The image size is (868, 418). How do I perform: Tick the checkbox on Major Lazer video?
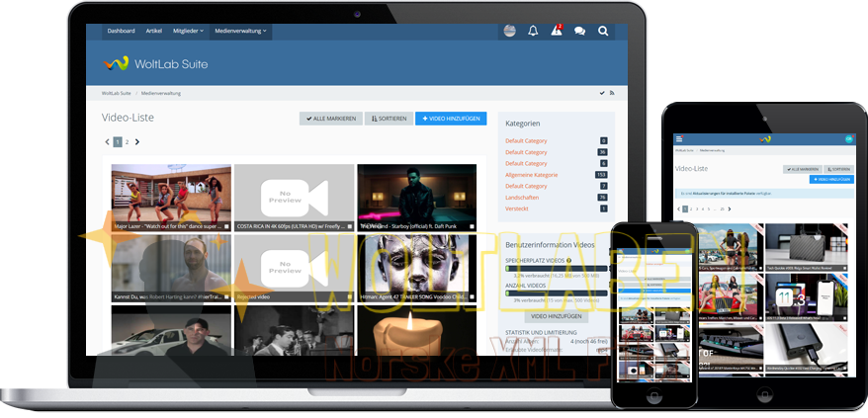226,226
